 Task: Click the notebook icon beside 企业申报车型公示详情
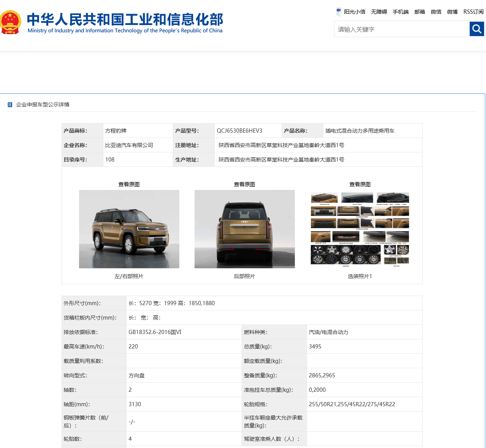(10, 104)
